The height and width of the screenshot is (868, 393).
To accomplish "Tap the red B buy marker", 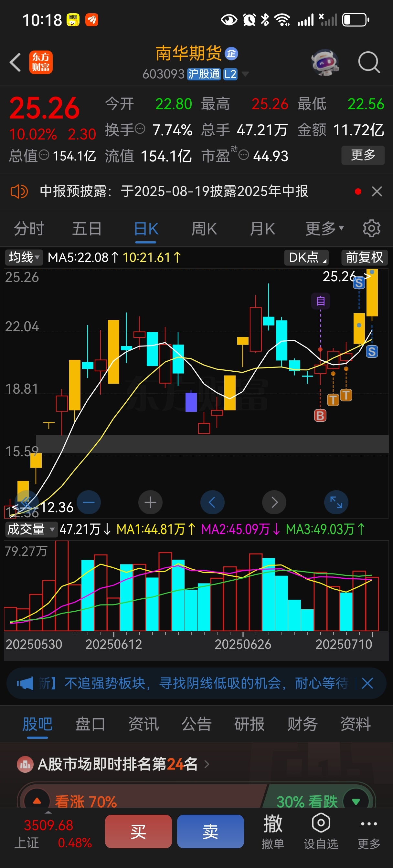I will (x=320, y=416).
